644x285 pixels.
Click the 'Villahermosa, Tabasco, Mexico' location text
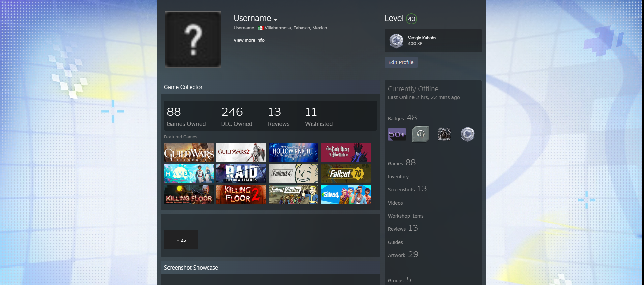point(296,28)
